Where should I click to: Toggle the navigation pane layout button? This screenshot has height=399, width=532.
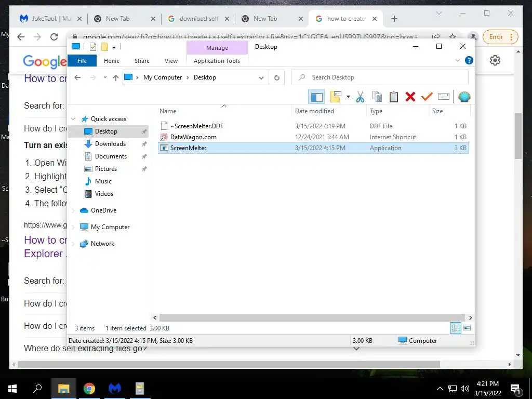click(316, 97)
